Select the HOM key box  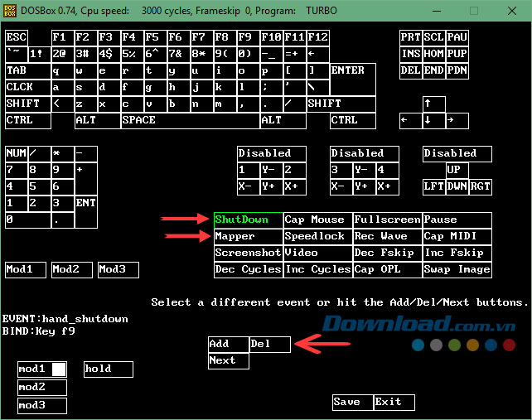[x=434, y=54]
